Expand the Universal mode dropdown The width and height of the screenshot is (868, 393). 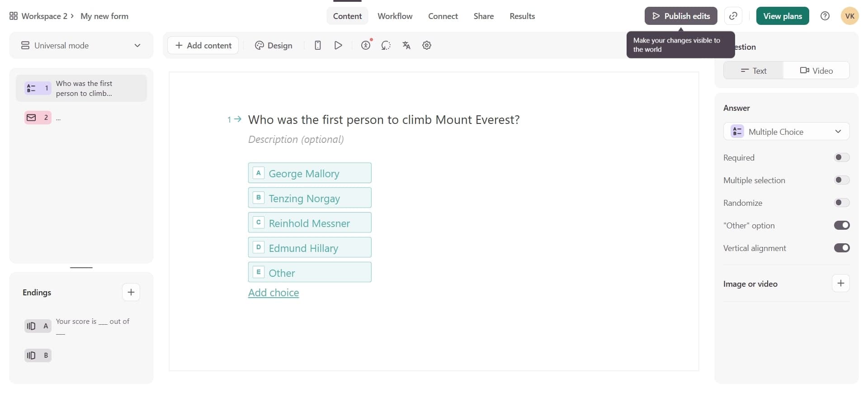81,46
